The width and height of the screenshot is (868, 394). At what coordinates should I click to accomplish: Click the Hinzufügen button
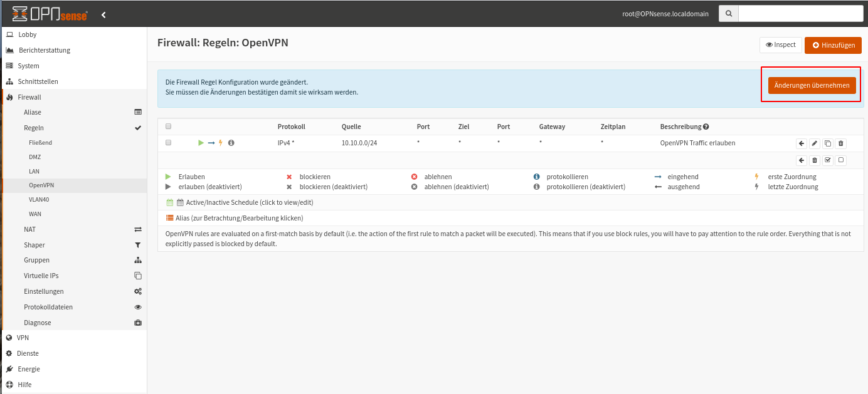pos(833,45)
